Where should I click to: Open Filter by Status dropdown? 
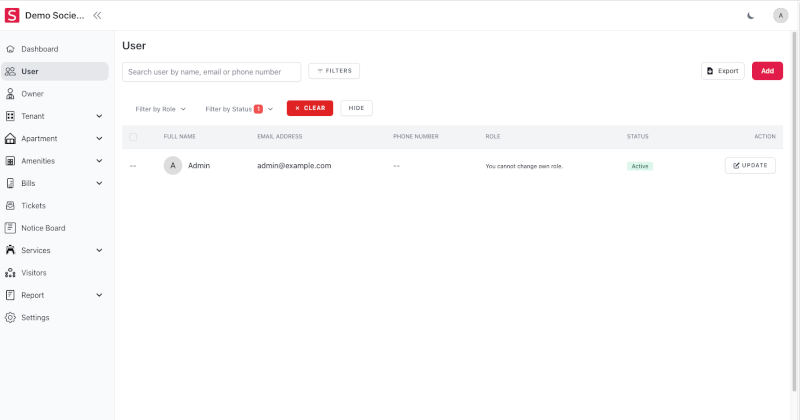pos(238,108)
